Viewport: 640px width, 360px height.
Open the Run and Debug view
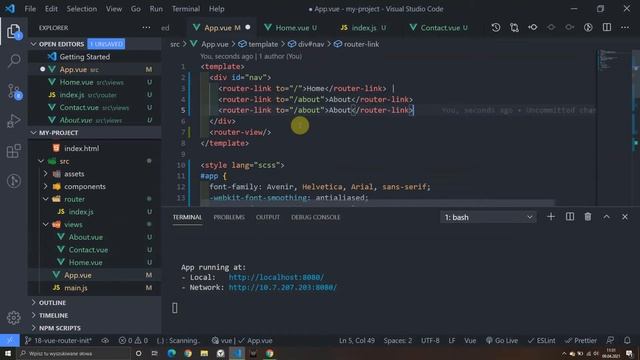click(14, 121)
